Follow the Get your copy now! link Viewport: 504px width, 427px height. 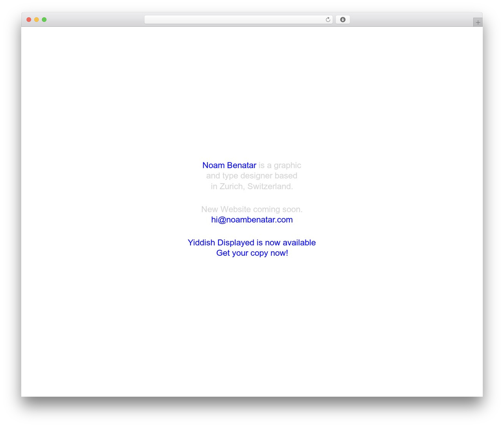252,253
